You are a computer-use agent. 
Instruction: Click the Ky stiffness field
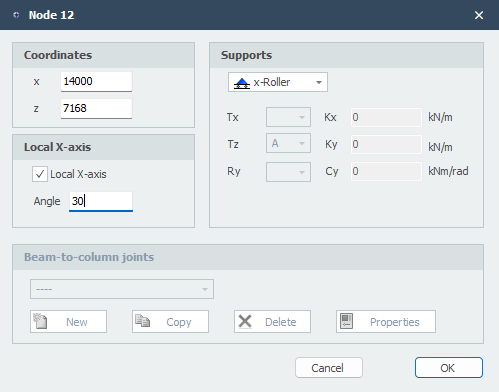click(x=386, y=144)
